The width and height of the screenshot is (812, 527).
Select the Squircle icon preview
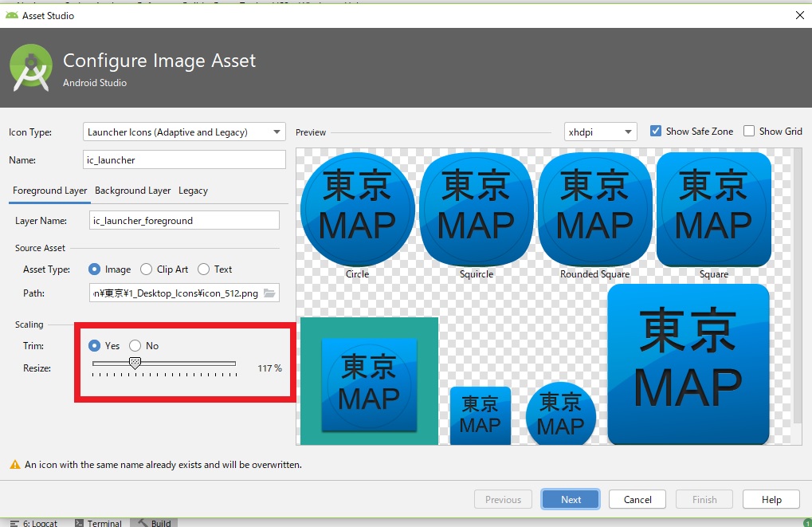pos(476,209)
